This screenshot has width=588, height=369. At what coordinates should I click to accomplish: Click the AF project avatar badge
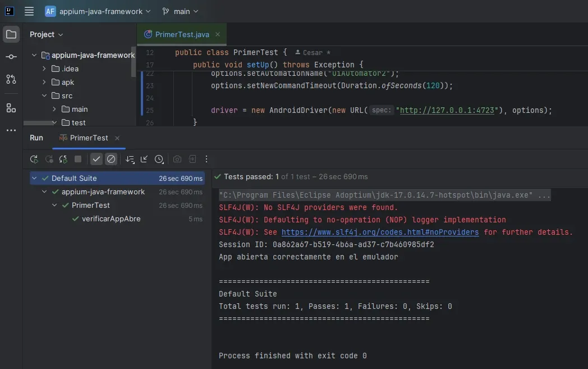[x=50, y=11]
